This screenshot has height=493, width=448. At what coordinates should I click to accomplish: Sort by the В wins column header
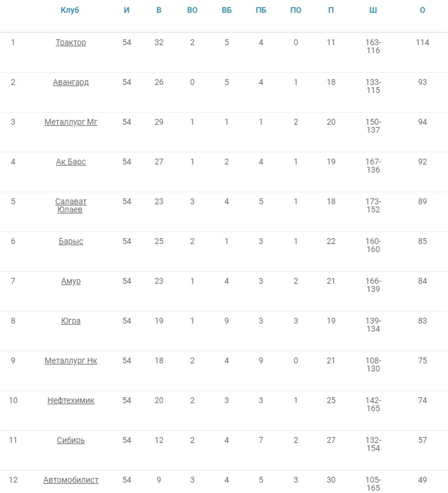(159, 10)
